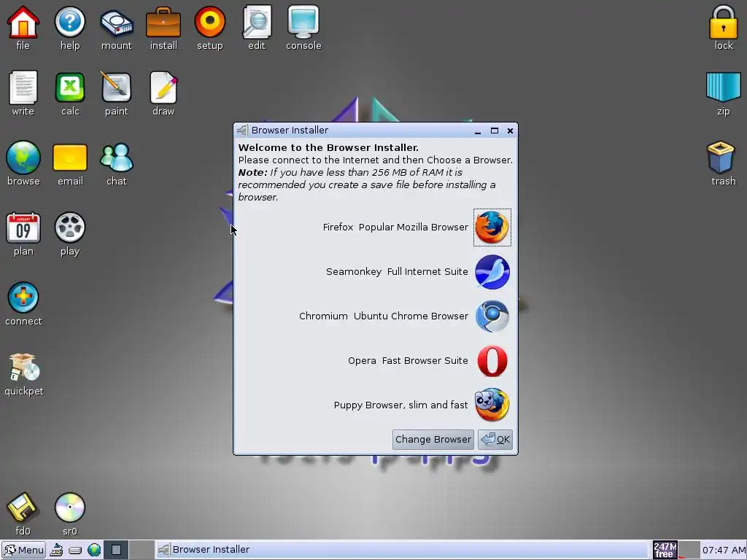Image resolution: width=747 pixels, height=560 pixels.
Task: Open the connect network icon
Action: (x=23, y=297)
